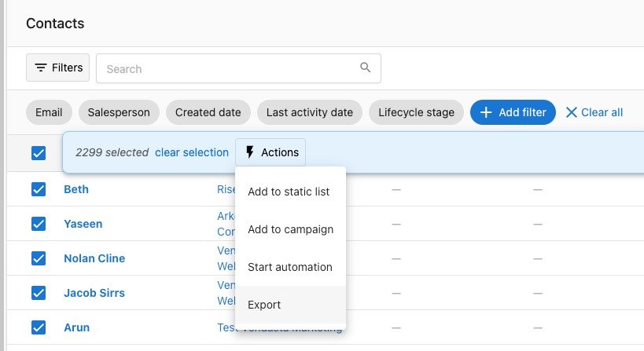Select Start automation menu item
This screenshot has height=351, width=644.
click(289, 267)
